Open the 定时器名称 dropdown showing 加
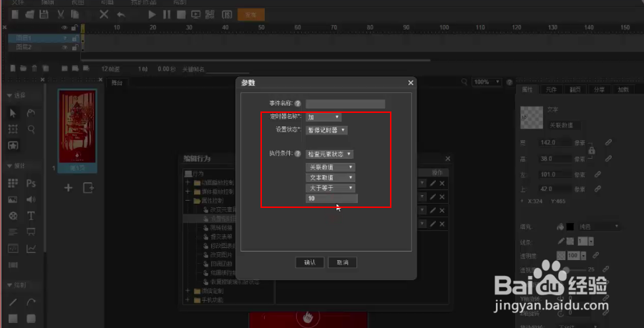This screenshot has width=644, height=328. point(323,117)
